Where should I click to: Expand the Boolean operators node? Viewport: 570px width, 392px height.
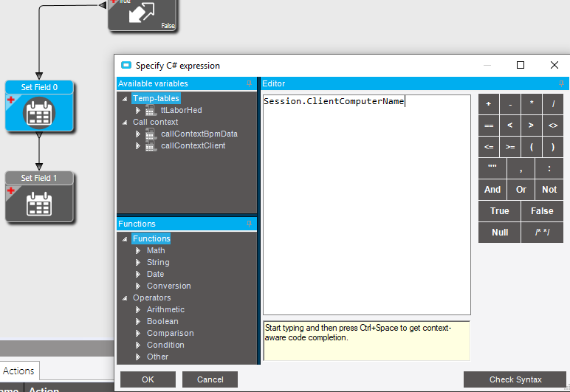pyautogui.click(x=138, y=321)
